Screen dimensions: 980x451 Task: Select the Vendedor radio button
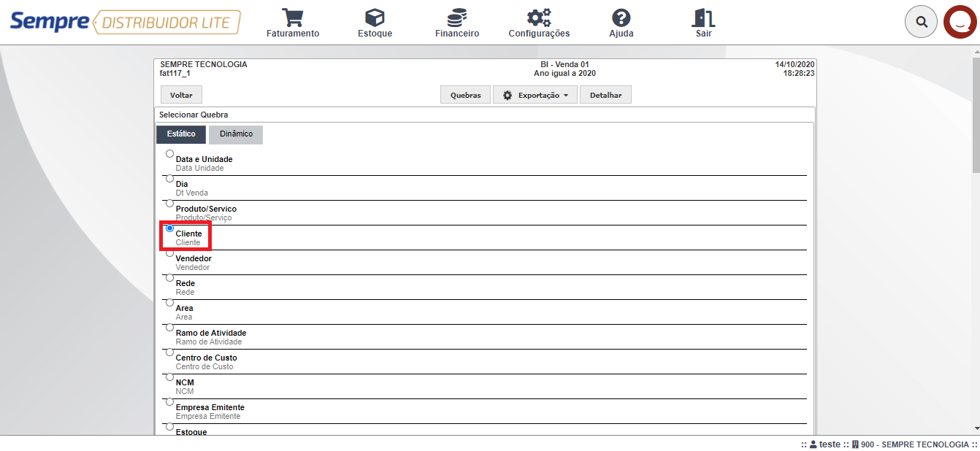(169, 253)
